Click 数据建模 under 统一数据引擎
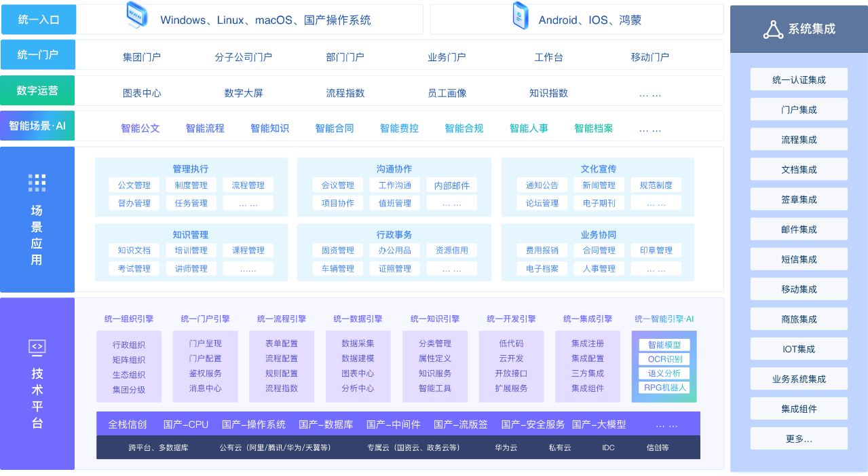Viewport: 868px width, 476px height. (x=358, y=358)
